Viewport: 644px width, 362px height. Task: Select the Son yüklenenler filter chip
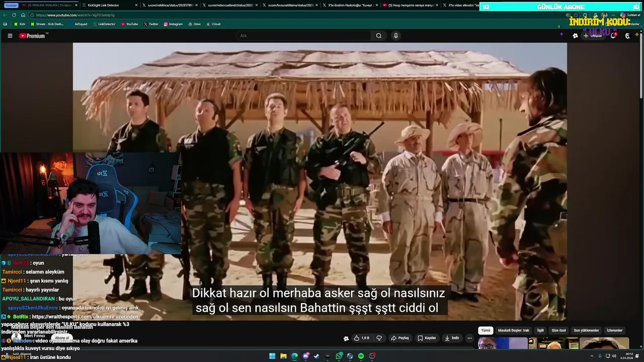(x=586, y=330)
